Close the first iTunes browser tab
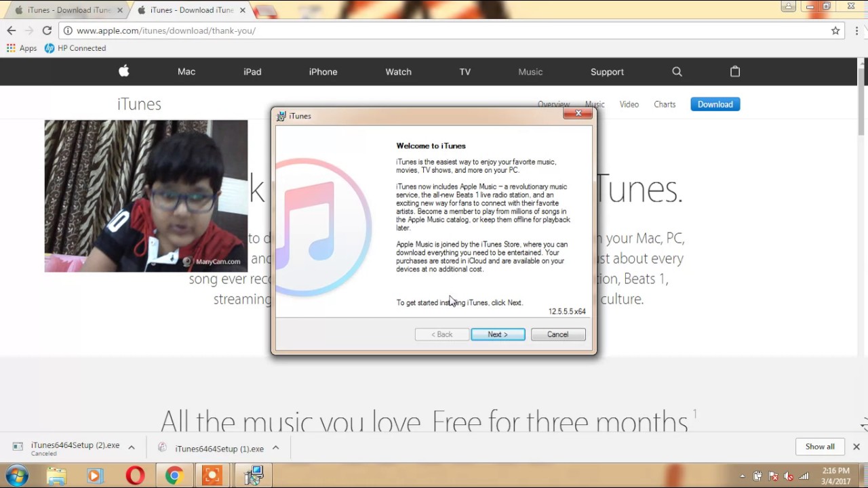Screen dimensions: 868x488 tap(120, 10)
